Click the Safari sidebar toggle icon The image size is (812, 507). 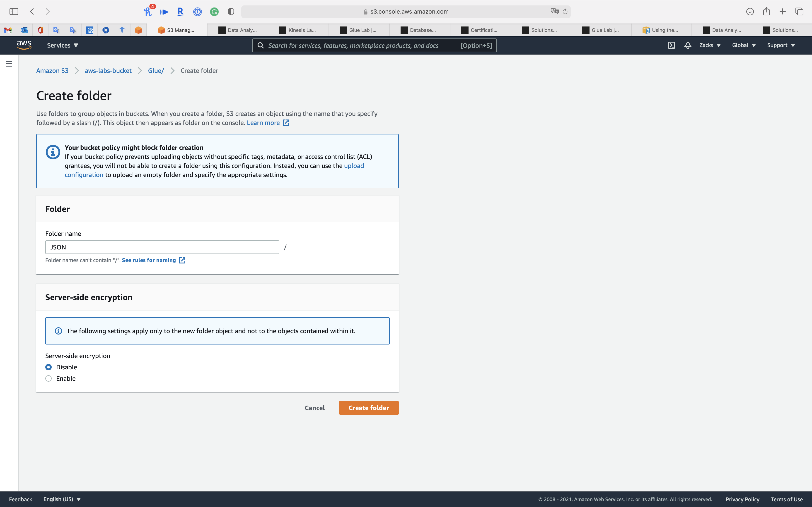[14, 11]
